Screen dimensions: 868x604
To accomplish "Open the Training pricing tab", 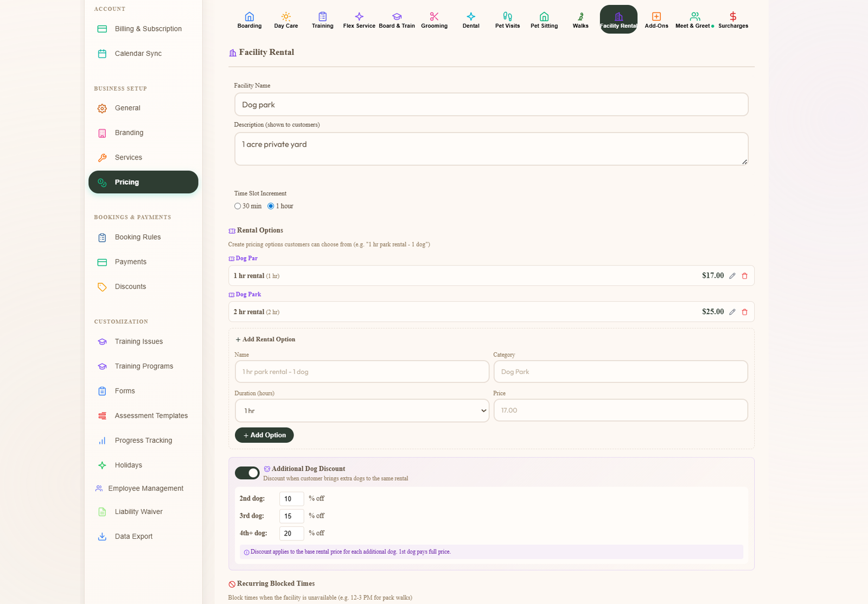I will coord(322,20).
